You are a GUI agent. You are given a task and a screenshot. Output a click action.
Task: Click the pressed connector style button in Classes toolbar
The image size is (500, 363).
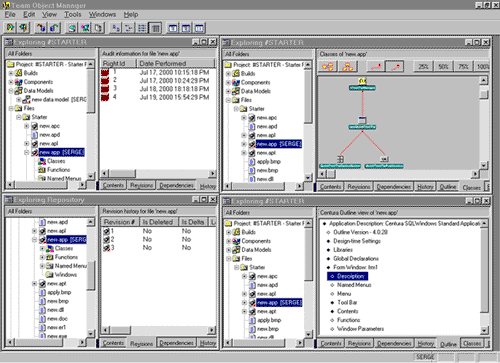click(x=395, y=67)
